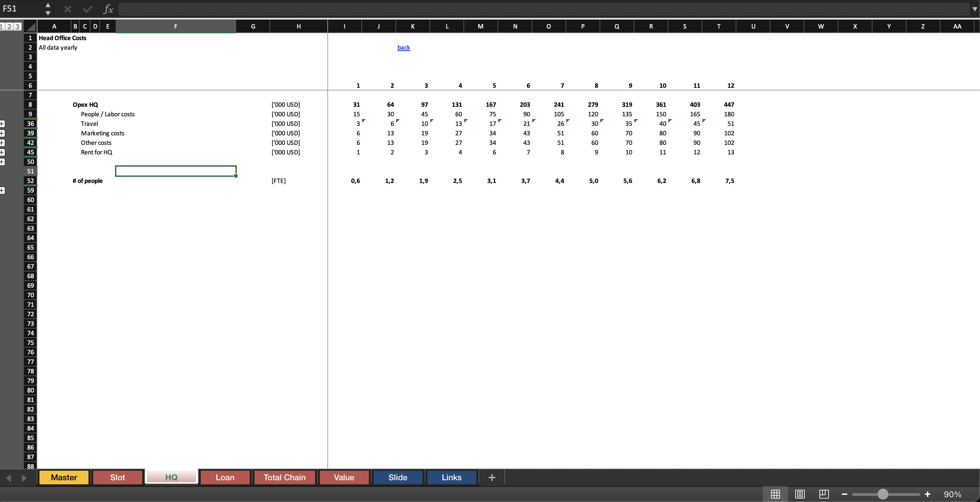This screenshot has height=502, width=980.
Task: Open the Total Chain sheet tab
Action: pyautogui.click(x=284, y=477)
